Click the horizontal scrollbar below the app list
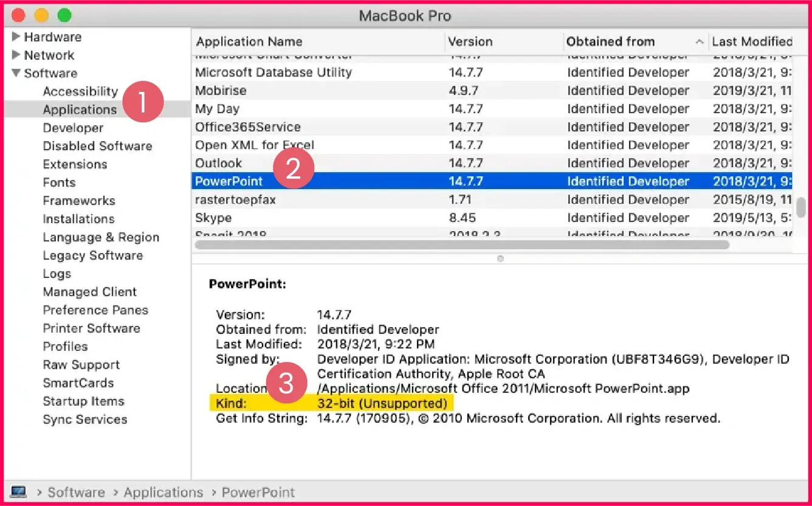This screenshot has height=506, width=812. click(461, 245)
